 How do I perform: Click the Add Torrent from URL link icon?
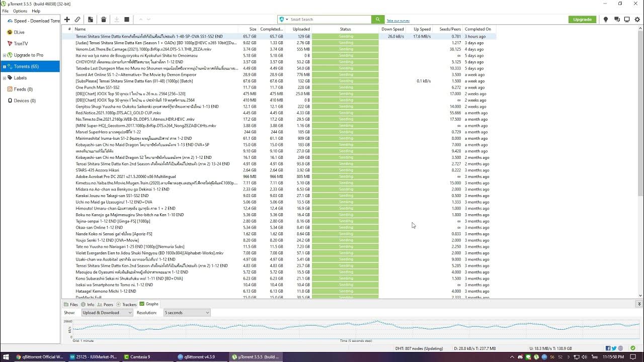coord(77,20)
